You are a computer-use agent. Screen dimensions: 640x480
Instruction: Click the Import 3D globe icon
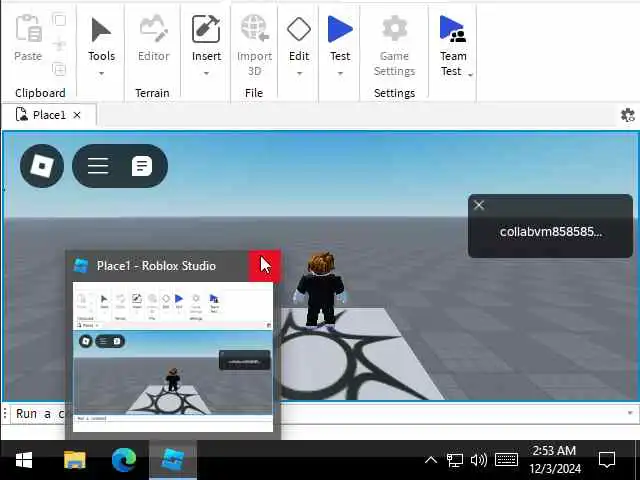tap(254, 28)
